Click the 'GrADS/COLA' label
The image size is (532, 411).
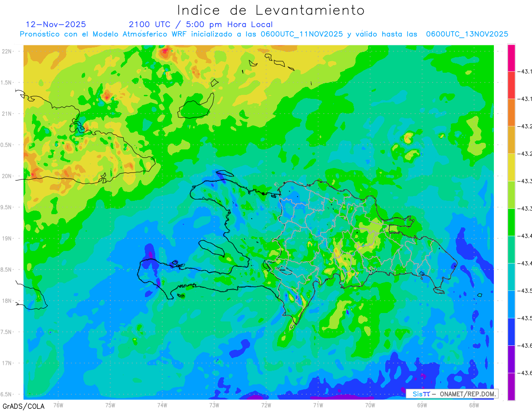[23, 406]
